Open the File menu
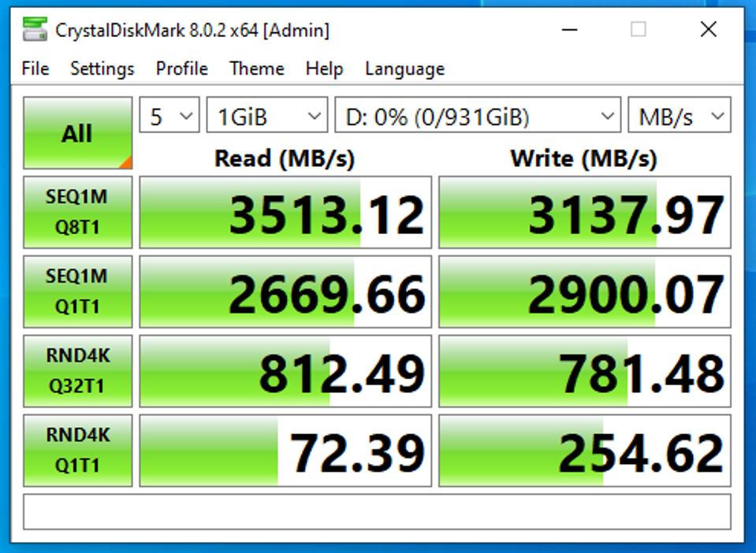Screen dimensions: 756x553 35,69
